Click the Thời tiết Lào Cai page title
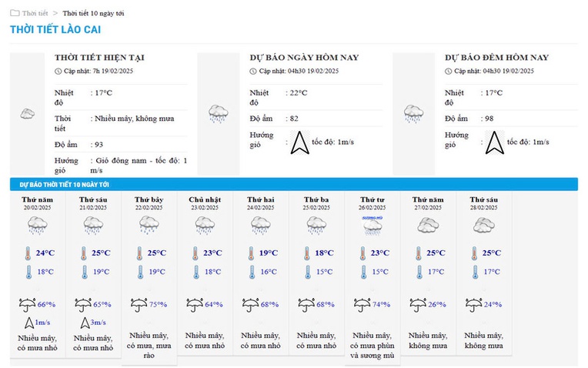Screen dimensions: 588x368 [55, 29]
